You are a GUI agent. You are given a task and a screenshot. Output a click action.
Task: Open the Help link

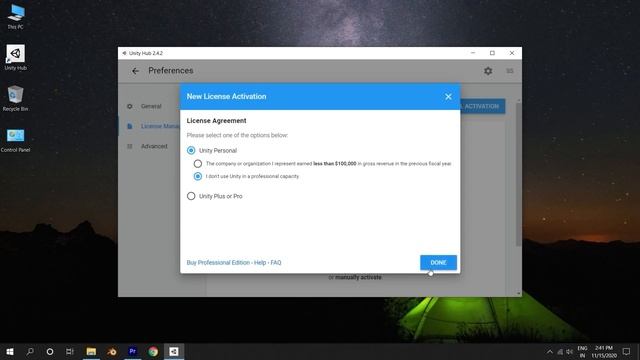[260, 262]
